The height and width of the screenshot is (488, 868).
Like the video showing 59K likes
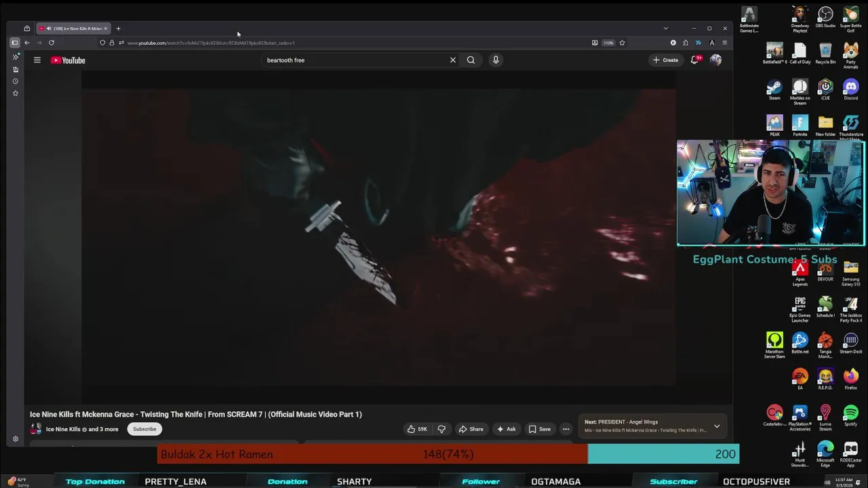tap(417, 429)
